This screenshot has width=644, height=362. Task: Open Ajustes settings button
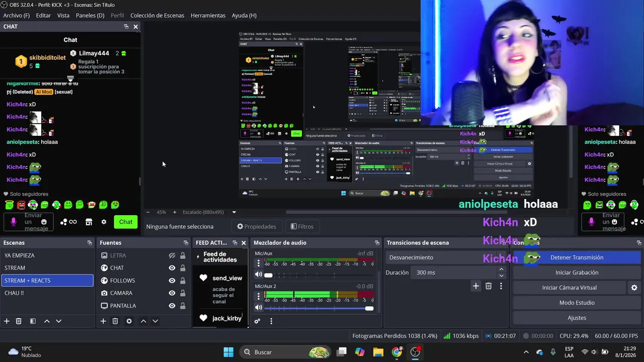577,318
